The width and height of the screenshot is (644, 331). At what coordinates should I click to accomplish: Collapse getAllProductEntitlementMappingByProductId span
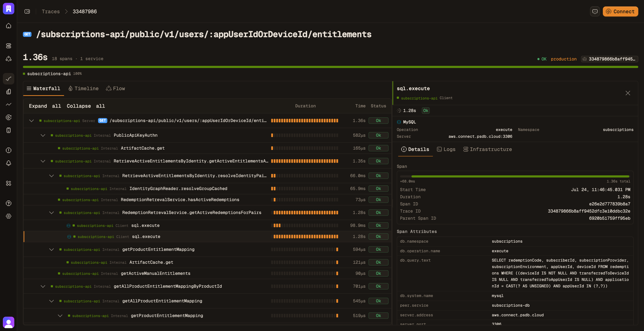point(43,286)
